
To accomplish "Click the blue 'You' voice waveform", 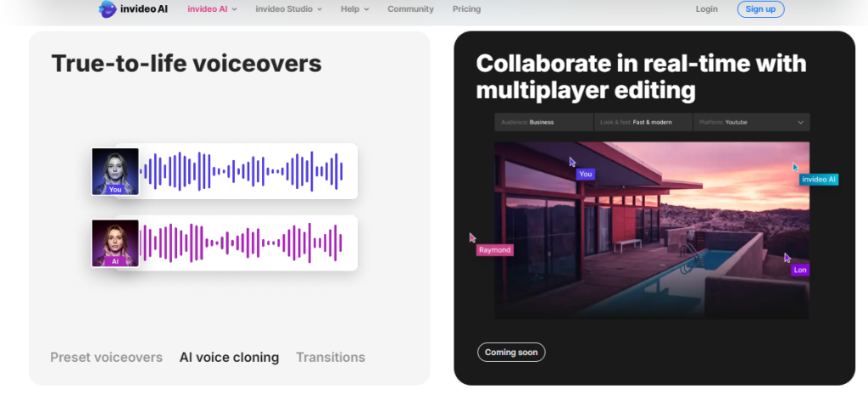I will pyautogui.click(x=242, y=171).
